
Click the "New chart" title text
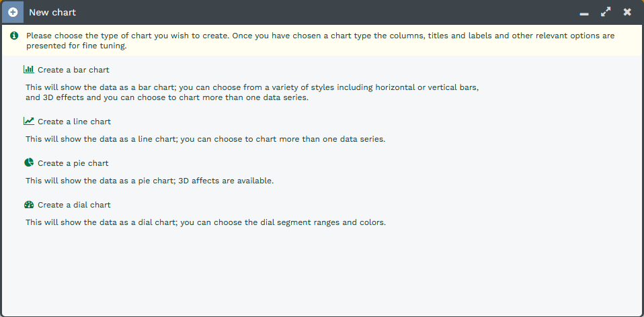(52, 13)
